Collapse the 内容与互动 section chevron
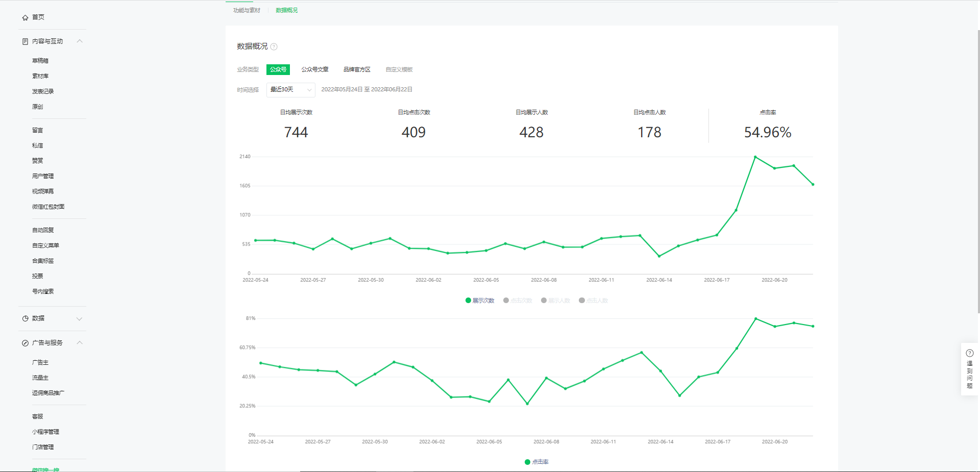The height and width of the screenshot is (472, 980). pyautogui.click(x=80, y=41)
